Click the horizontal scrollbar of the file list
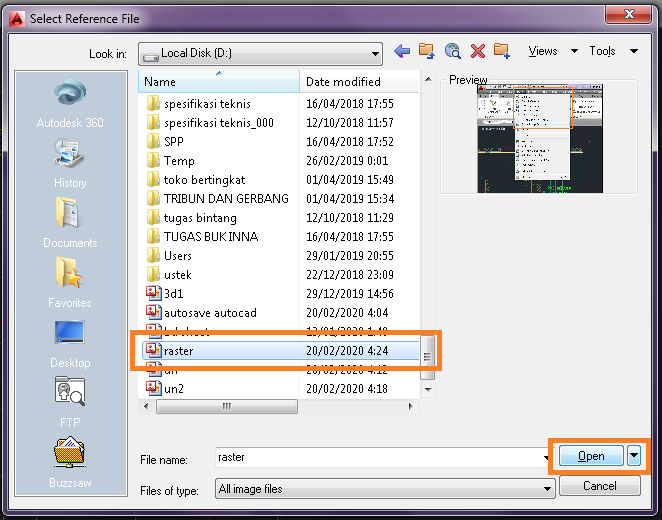 click(280, 407)
